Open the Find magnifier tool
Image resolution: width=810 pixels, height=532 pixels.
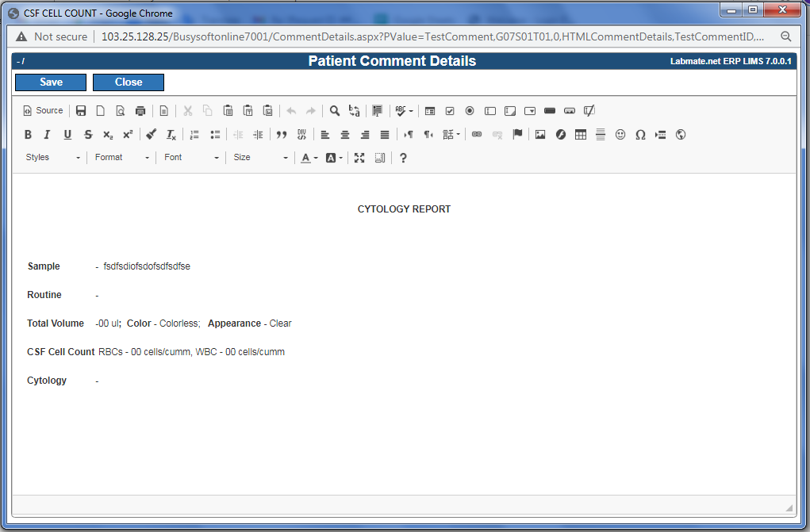[x=335, y=110]
